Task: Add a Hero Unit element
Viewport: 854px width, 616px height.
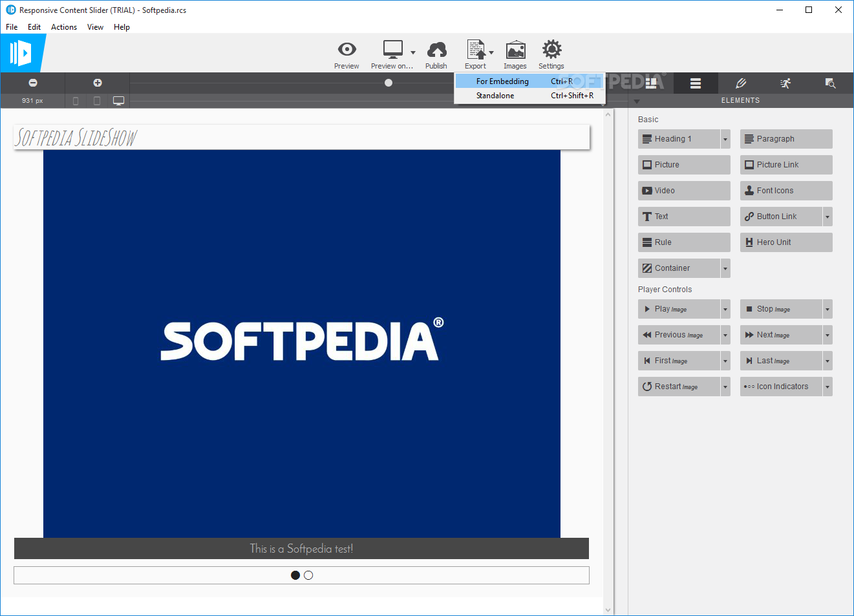Action: pos(786,242)
